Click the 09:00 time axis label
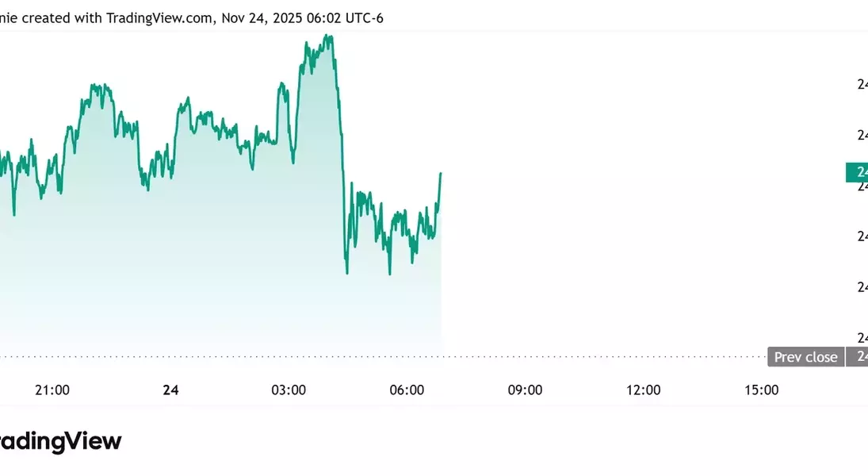 coord(525,390)
